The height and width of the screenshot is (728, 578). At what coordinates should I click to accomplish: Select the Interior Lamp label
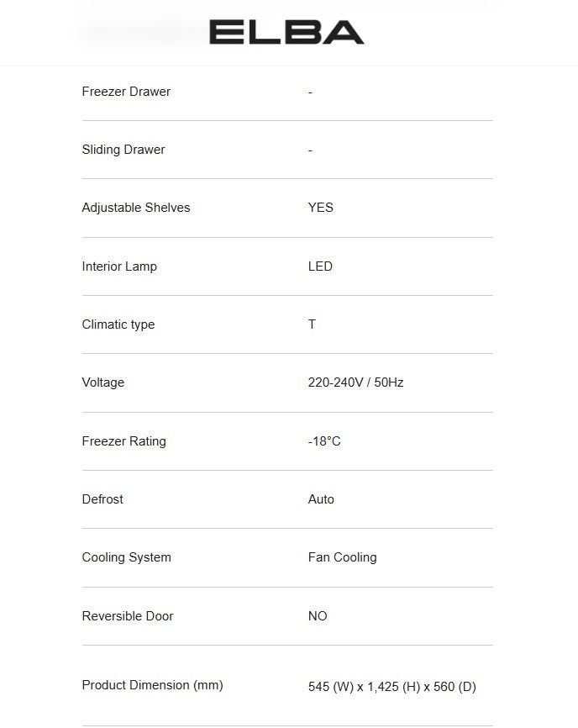(x=119, y=266)
